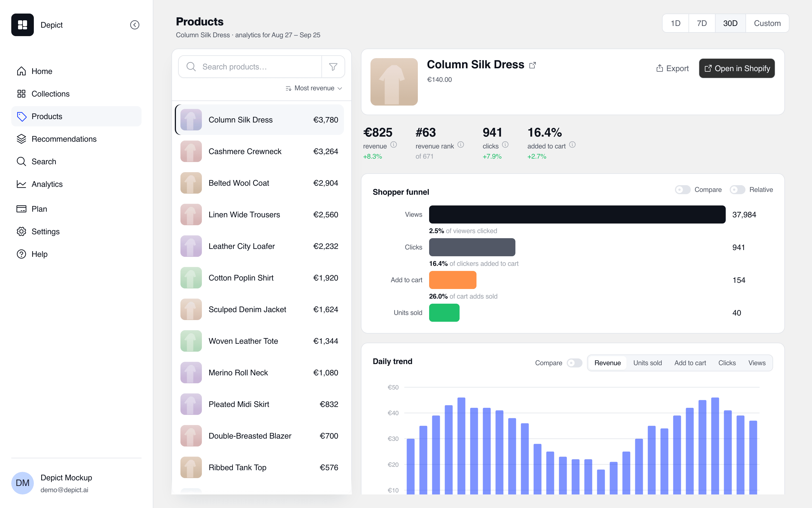This screenshot has height=508, width=812.
Task: Click the orange Add to cart bar
Action: click(453, 280)
